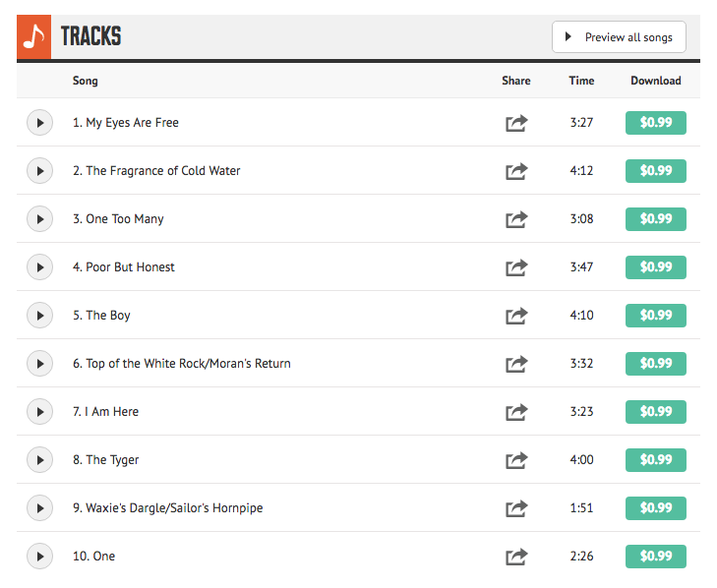The width and height of the screenshot is (717, 588).
Task: Share the Poor But Honest song
Action: click(x=516, y=267)
